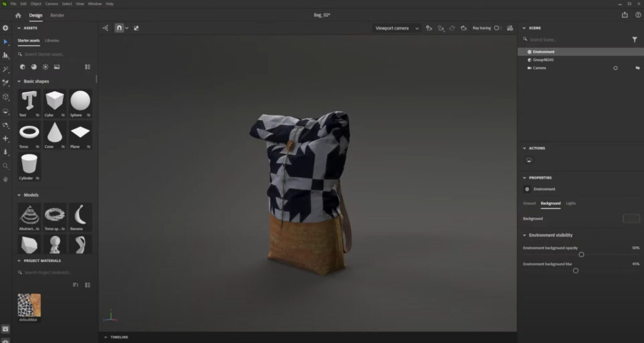Open the snapping options dropdown arrow

click(127, 28)
